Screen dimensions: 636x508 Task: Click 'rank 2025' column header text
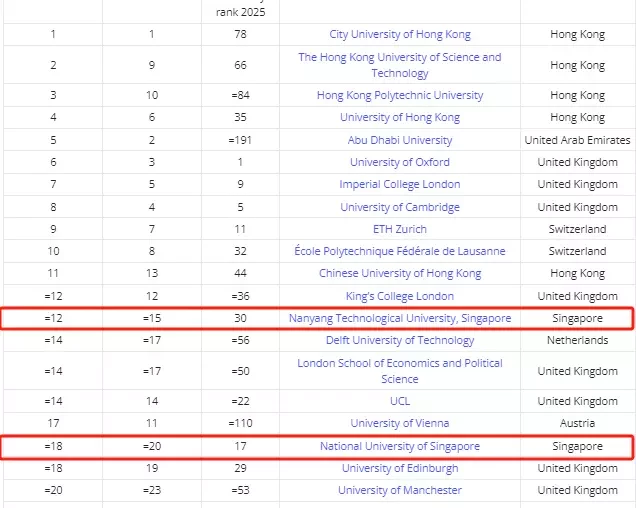coord(241,12)
